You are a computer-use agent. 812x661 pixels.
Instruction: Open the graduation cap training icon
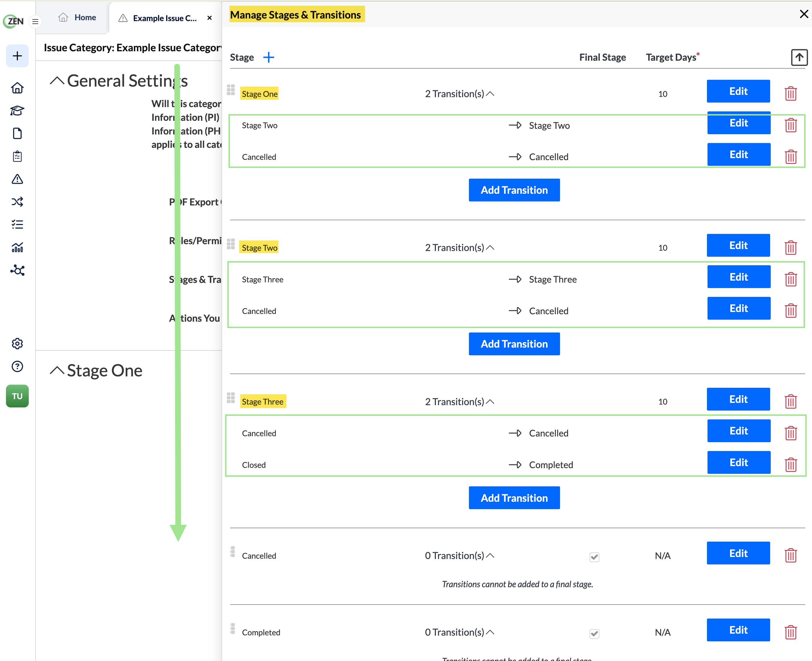pyautogui.click(x=17, y=111)
